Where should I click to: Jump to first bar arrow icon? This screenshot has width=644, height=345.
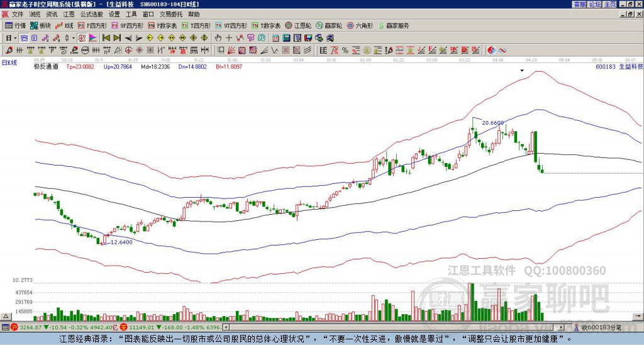(x=106, y=38)
